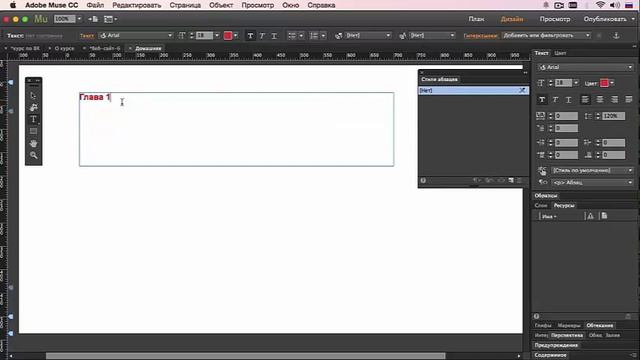Screen dimensions: 640x360
Task: Toggle bold in the Text panel
Action: (542, 100)
